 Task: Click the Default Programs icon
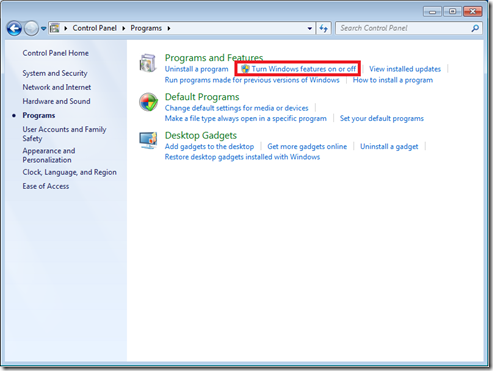(x=148, y=102)
